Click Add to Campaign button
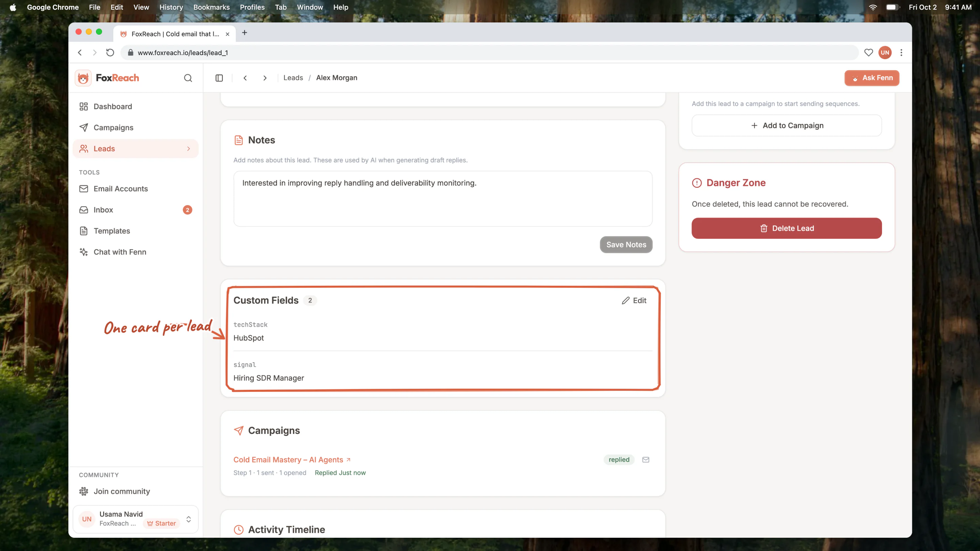Screen dimensions: 980x551 click(x=786, y=126)
